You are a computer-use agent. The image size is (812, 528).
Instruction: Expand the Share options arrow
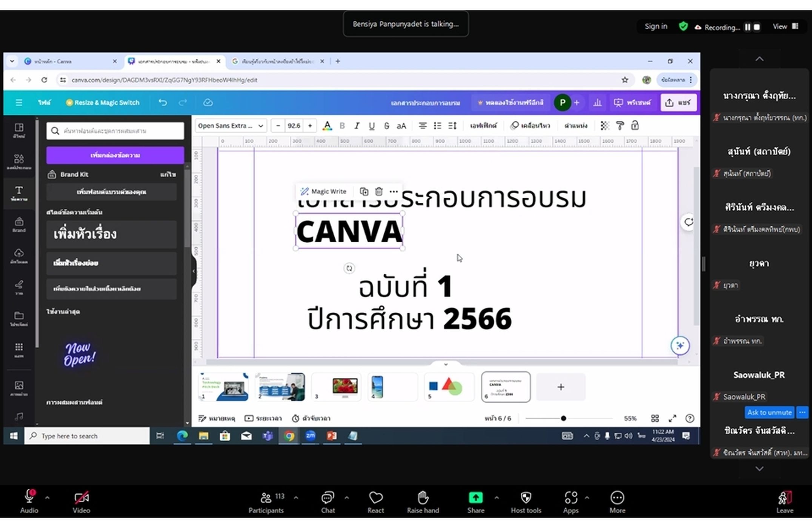pos(497,498)
